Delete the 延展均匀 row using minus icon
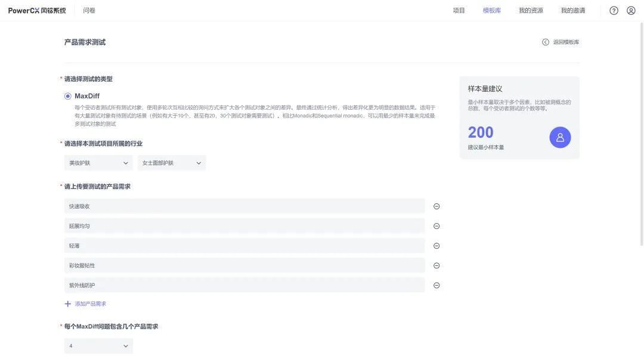Image resolution: width=644 pixels, height=359 pixels. click(436, 226)
